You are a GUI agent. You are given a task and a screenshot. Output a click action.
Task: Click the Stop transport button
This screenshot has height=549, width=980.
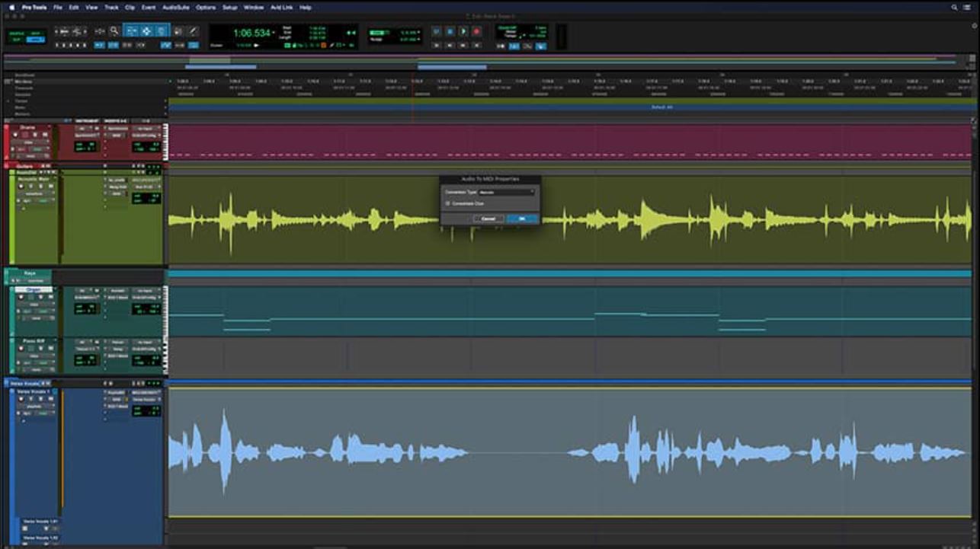[x=450, y=31]
